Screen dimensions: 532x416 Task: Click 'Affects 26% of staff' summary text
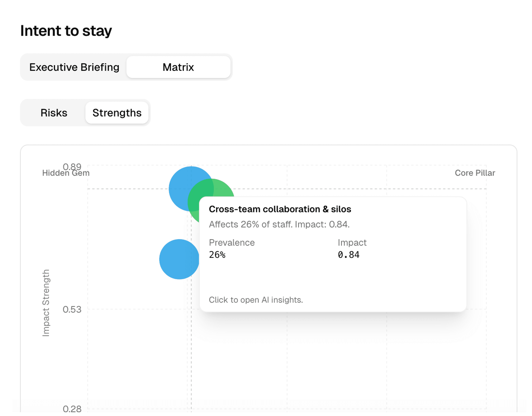pyautogui.click(x=279, y=224)
